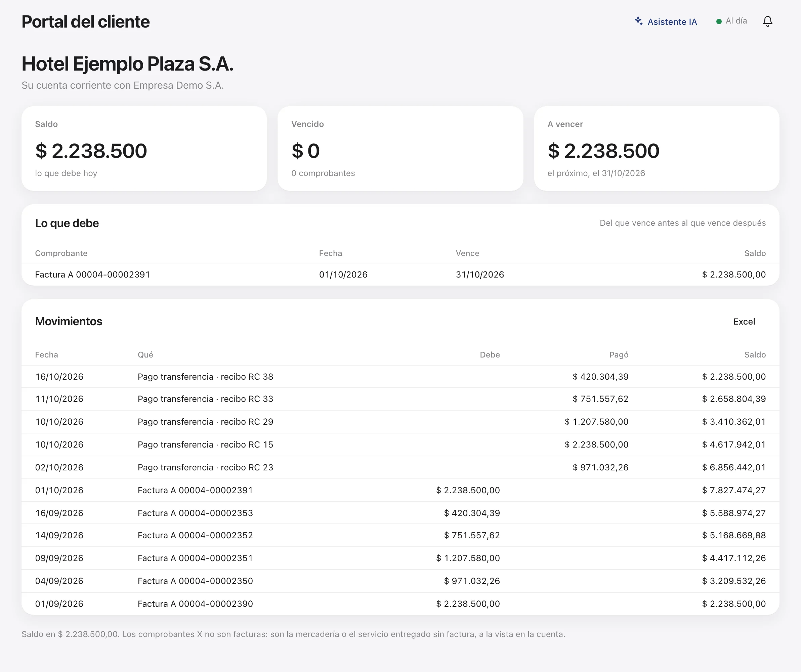Click Factura A 00004-00002390 row
Image resolution: width=801 pixels, height=672 pixels.
point(400,604)
